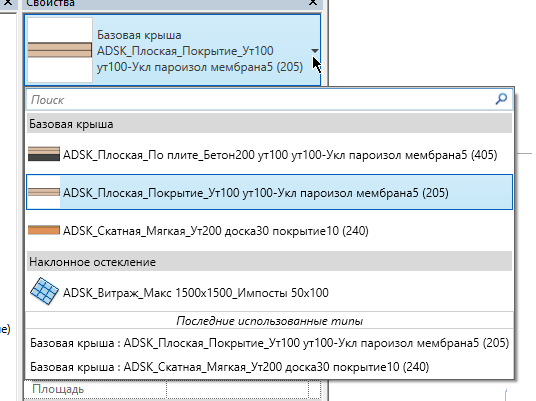Click the flat roof on slab preview icon
This screenshot has width=536, height=401.
(44, 154)
